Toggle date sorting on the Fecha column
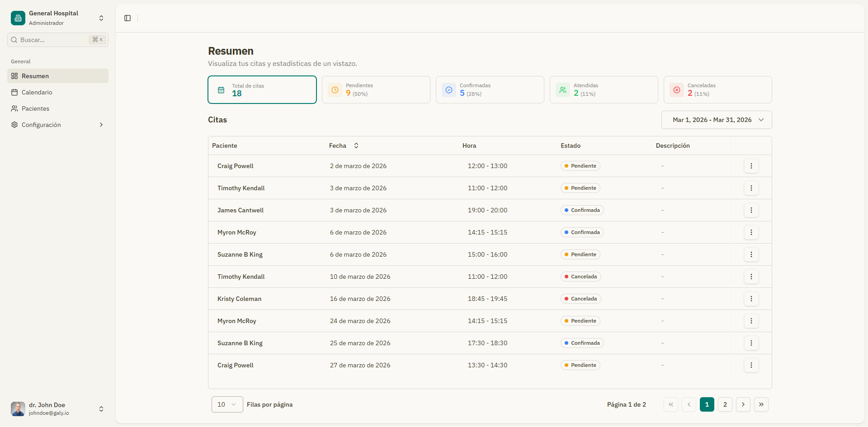This screenshot has width=868, height=427. coord(356,145)
